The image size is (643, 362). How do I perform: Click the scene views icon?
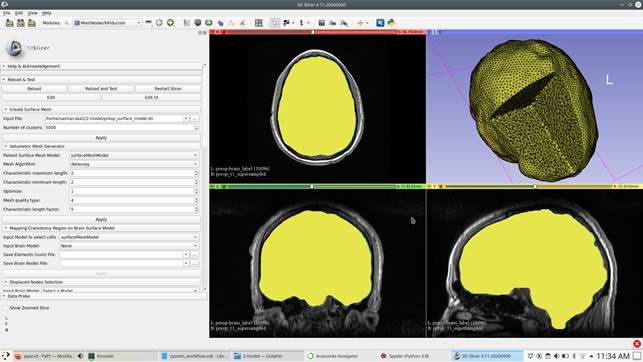[x=333, y=23]
